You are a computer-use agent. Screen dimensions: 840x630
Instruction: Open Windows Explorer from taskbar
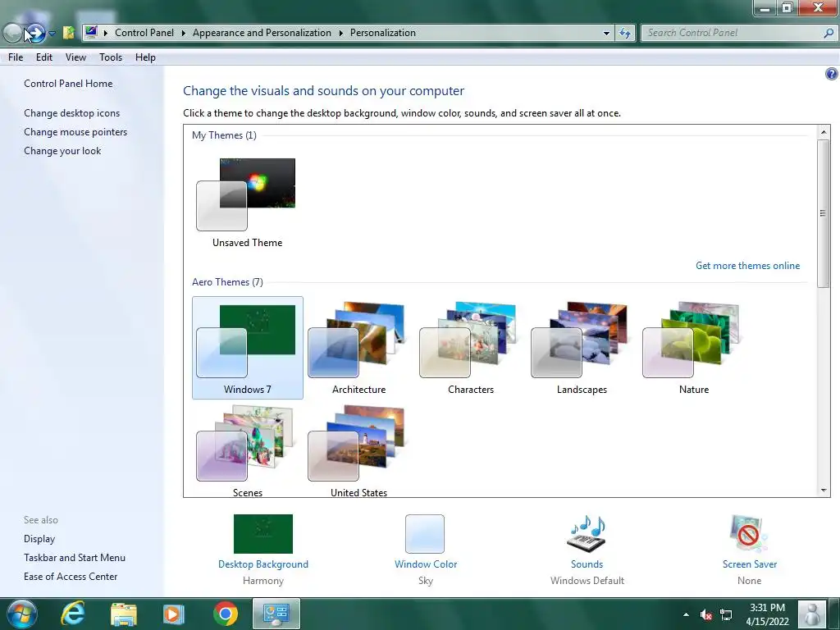pyautogui.click(x=123, y=614)
